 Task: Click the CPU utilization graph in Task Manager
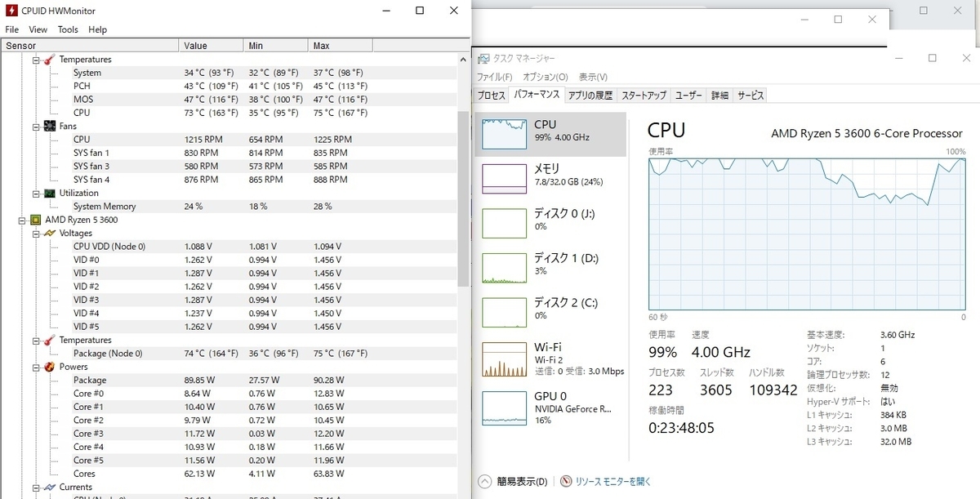(807, 234)
